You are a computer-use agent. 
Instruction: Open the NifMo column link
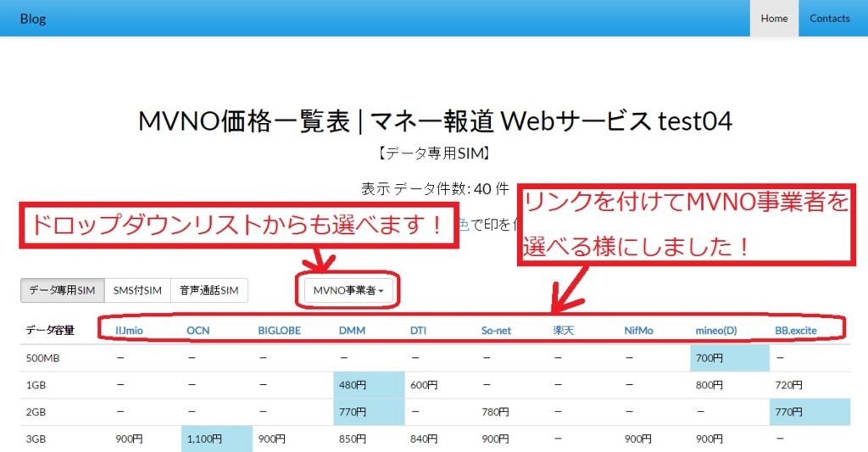coord(639,330)
